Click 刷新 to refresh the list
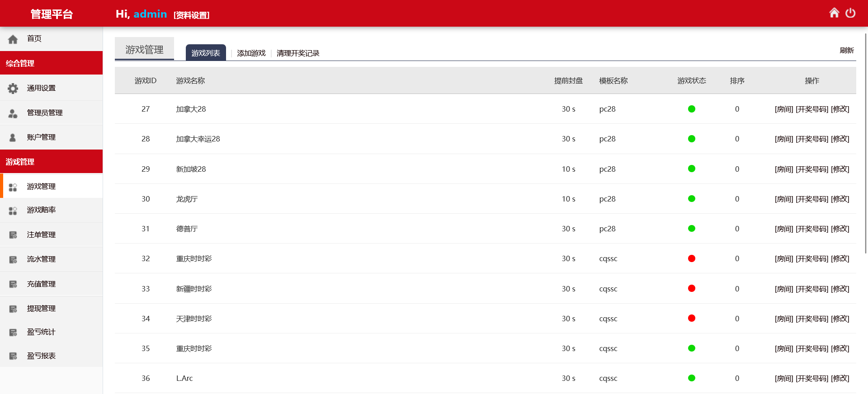Viewport: 868px width, 394px height. pyautogui.click(x=846, y=50)
